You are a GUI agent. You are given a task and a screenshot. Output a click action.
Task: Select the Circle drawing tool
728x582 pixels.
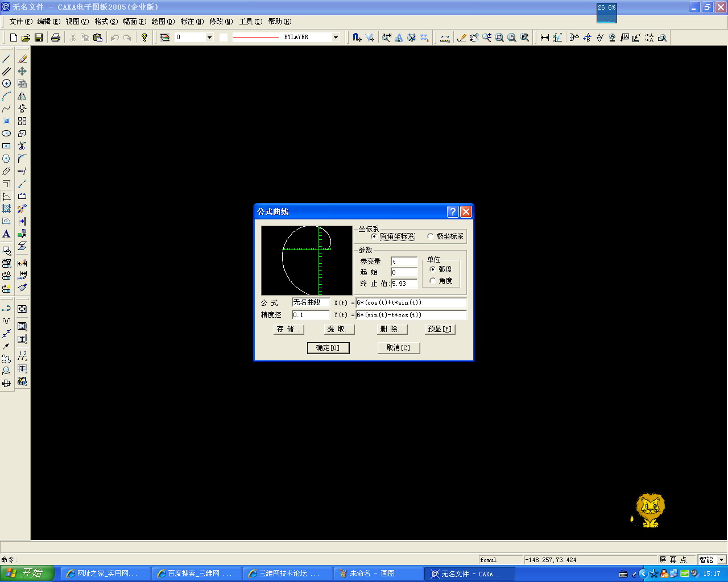click(x=6, y=84)
